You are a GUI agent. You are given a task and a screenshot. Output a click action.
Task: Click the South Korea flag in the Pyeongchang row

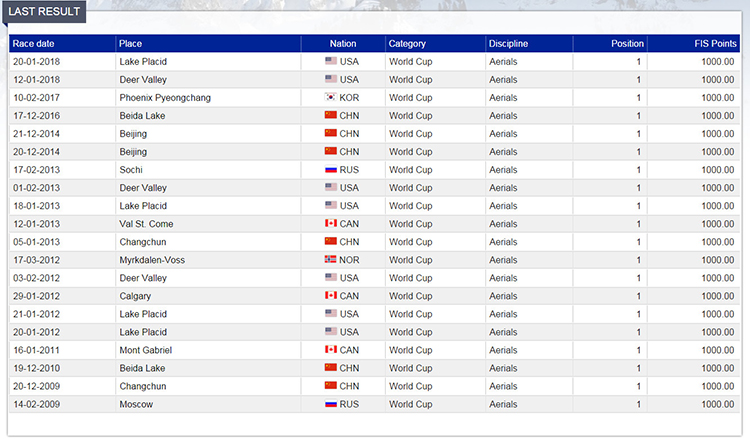pos(330,98)
